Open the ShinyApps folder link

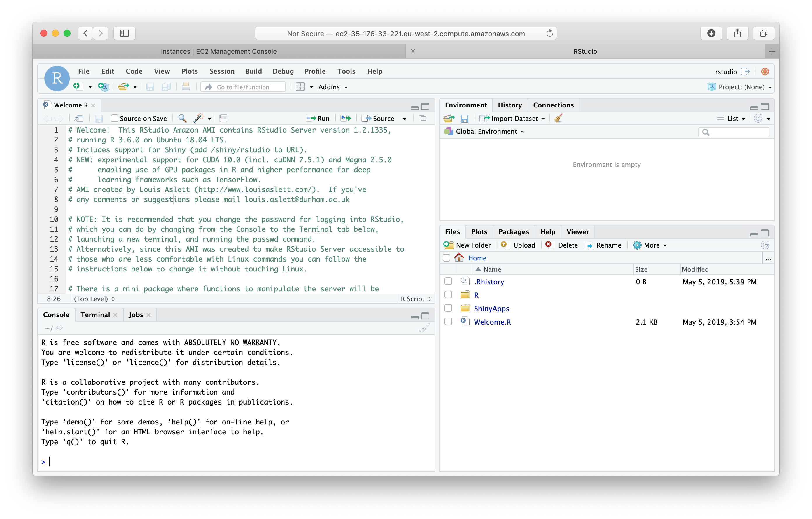click(491, 309)
